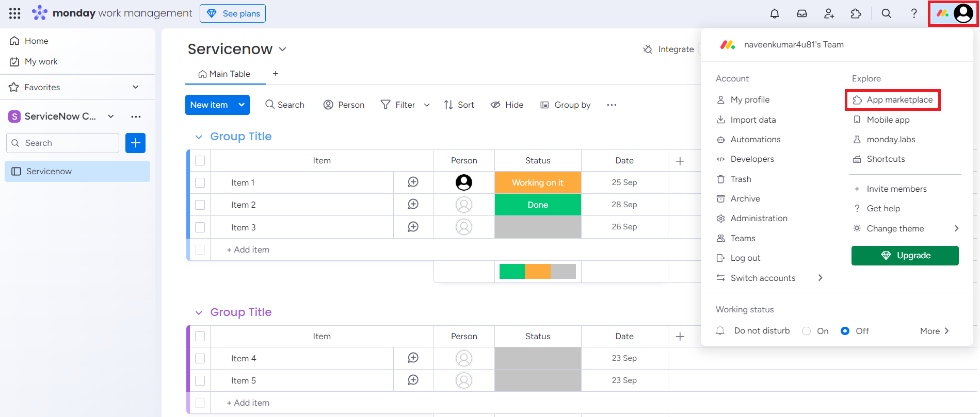980x417 pixels.
Task: Add update to Item 1 conversation icon
Action: click(413, 182)
